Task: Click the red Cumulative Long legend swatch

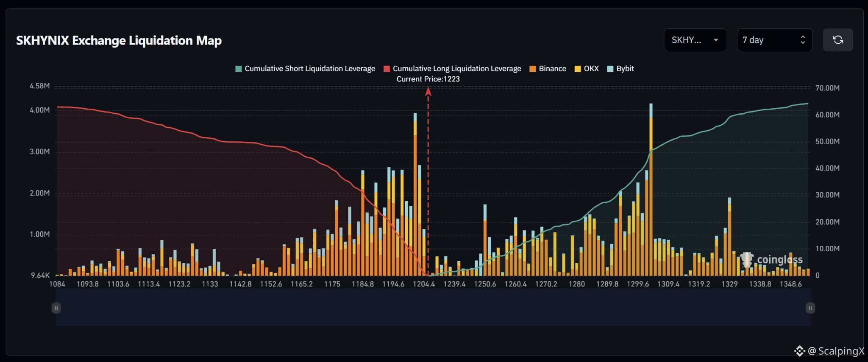Action: 387,69
